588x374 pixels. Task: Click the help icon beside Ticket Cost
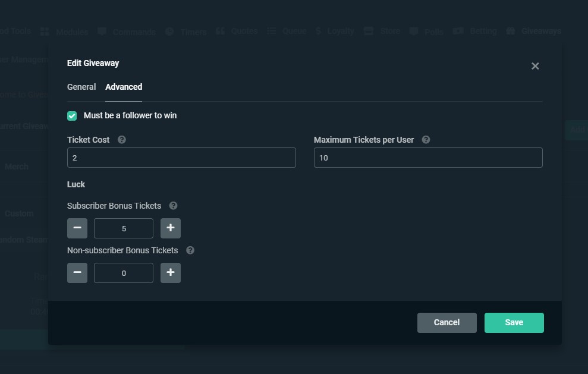point(122,140)
